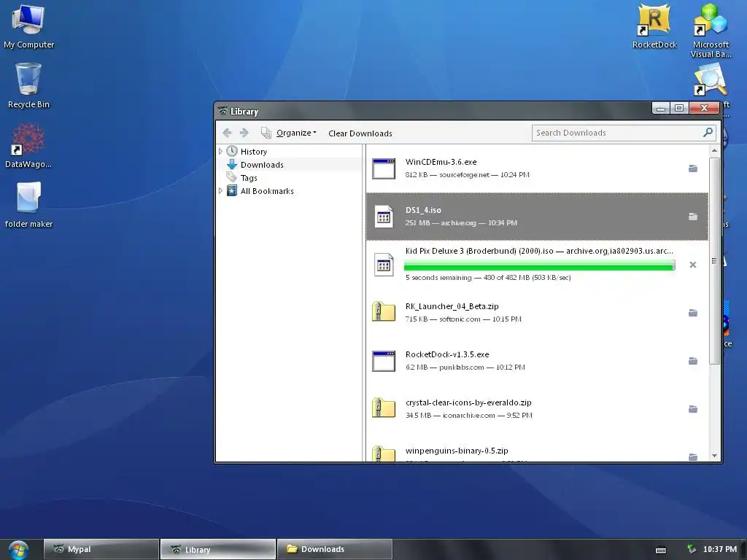This screenshot has height=560, width=747.
Task: Click the All Bookmarks star icon
Action: point(232,191)
